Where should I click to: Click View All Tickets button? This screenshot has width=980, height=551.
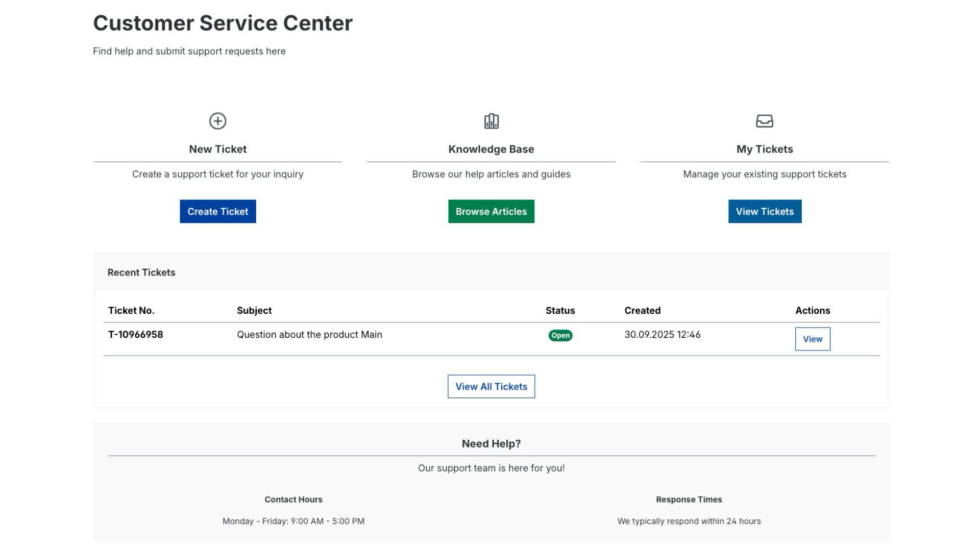click(491, 386)
